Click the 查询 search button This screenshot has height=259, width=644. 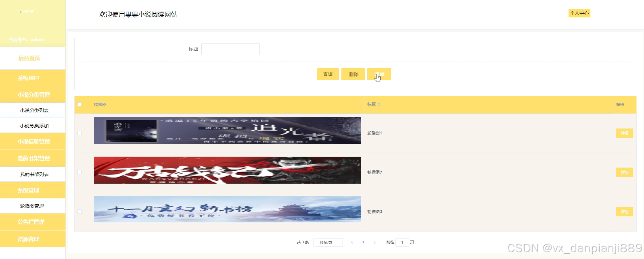[328, 74]
